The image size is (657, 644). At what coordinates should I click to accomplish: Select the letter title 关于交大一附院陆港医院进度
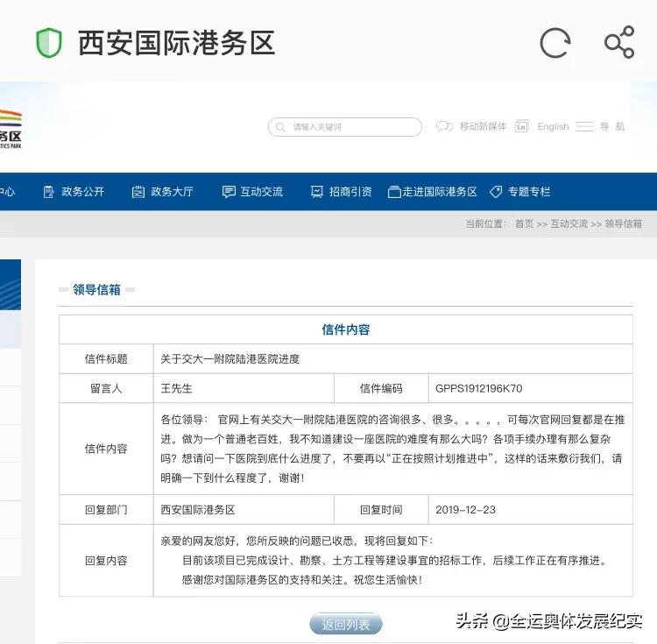(230, 359)
